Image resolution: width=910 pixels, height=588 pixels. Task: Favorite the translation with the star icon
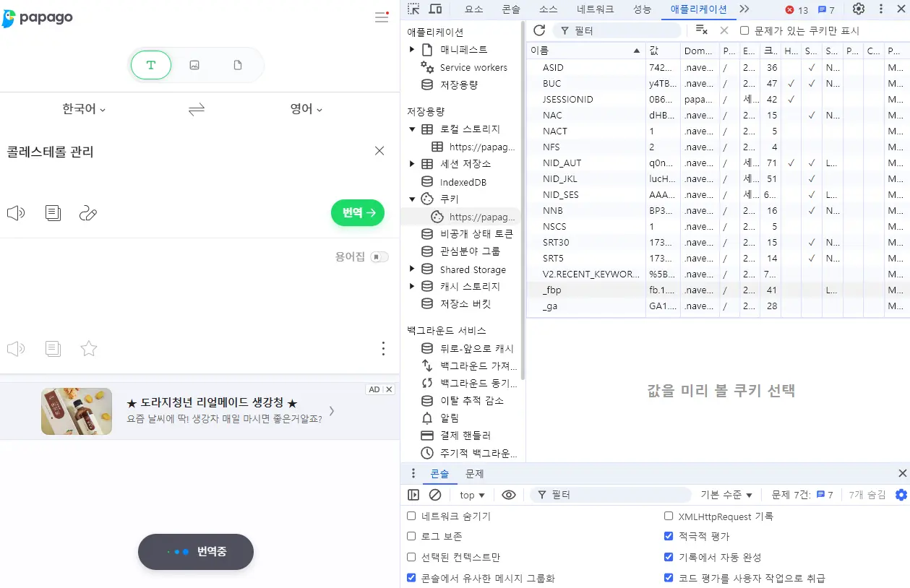(88, 348)
